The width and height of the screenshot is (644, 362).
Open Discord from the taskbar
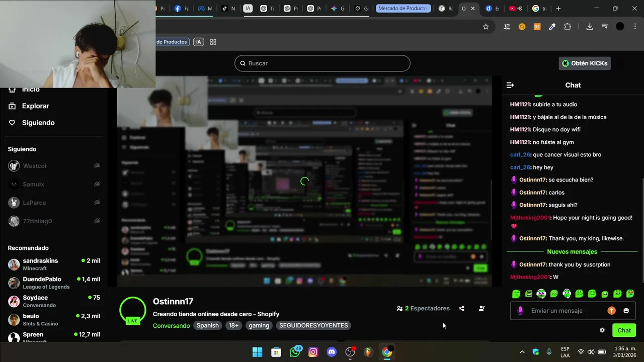tap(332, 352)
